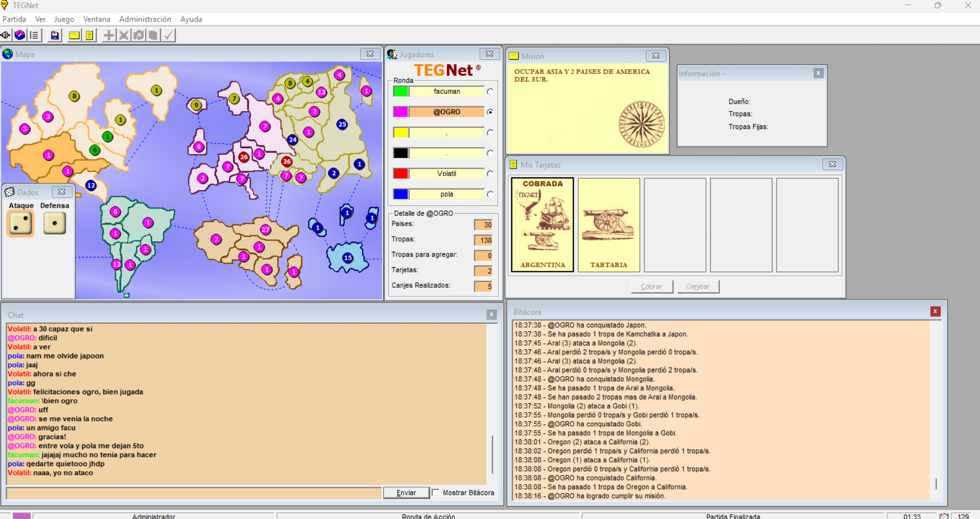Image resolution: width=980 pixels, height=519 pixels.
Task: Select the Tartaria card thumbnail
Action: point(608,225)
